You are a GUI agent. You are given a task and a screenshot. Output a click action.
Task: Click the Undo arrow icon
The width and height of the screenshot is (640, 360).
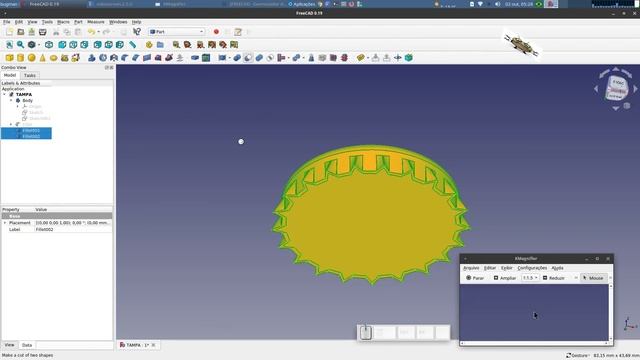click(x=91, y=32)
